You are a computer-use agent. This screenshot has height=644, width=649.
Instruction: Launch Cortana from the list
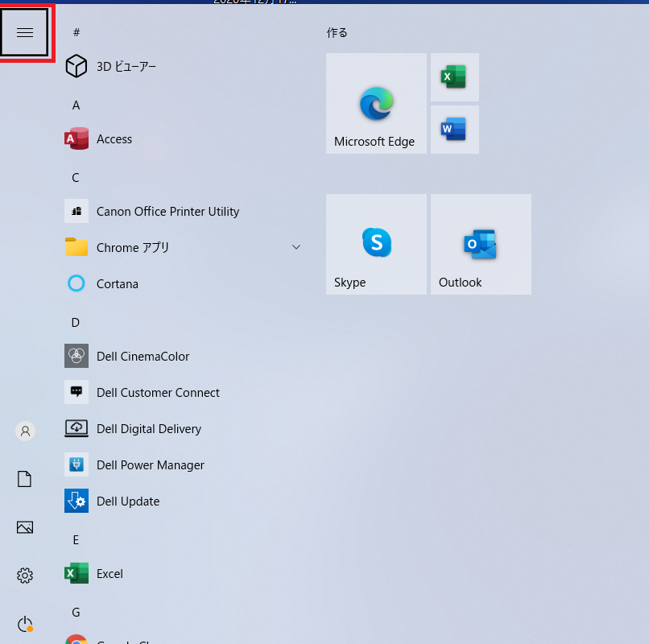click(x=117, y=284)
